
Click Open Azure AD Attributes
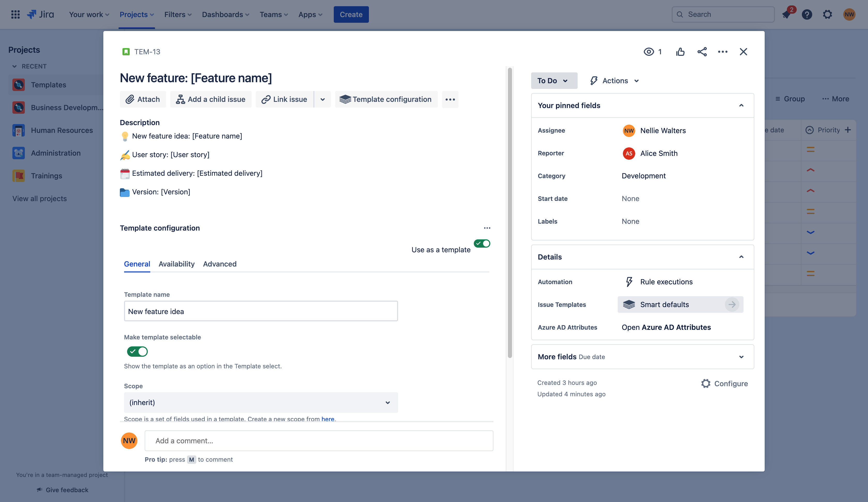pyautogui.click(x=666, y=327)
